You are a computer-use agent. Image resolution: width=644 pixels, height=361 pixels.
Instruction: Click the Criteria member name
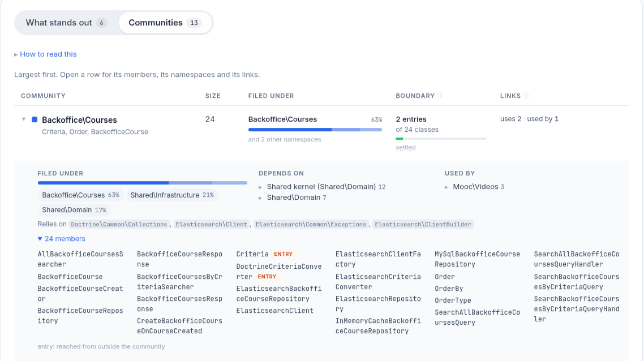(x=252, y=254)
